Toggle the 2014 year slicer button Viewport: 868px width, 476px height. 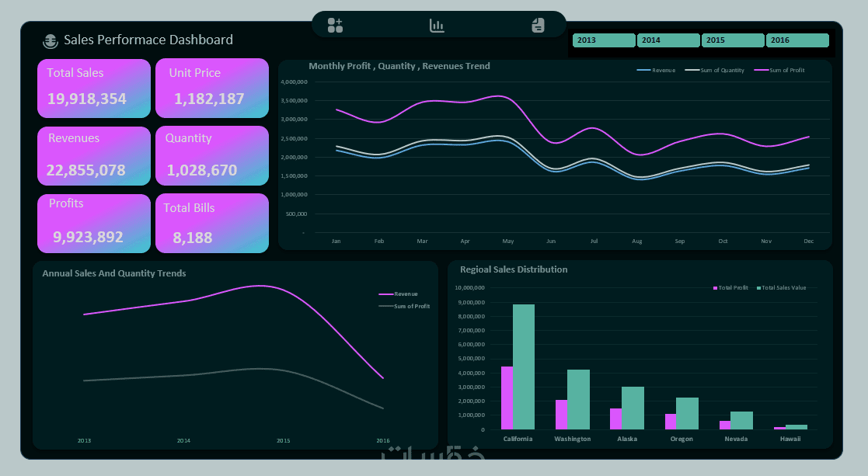[668, 40]
